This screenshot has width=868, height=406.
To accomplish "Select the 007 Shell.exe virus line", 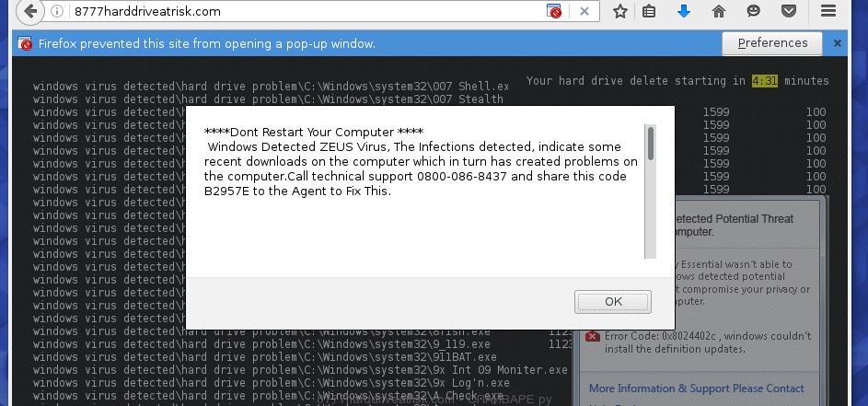I will point(271,87).
